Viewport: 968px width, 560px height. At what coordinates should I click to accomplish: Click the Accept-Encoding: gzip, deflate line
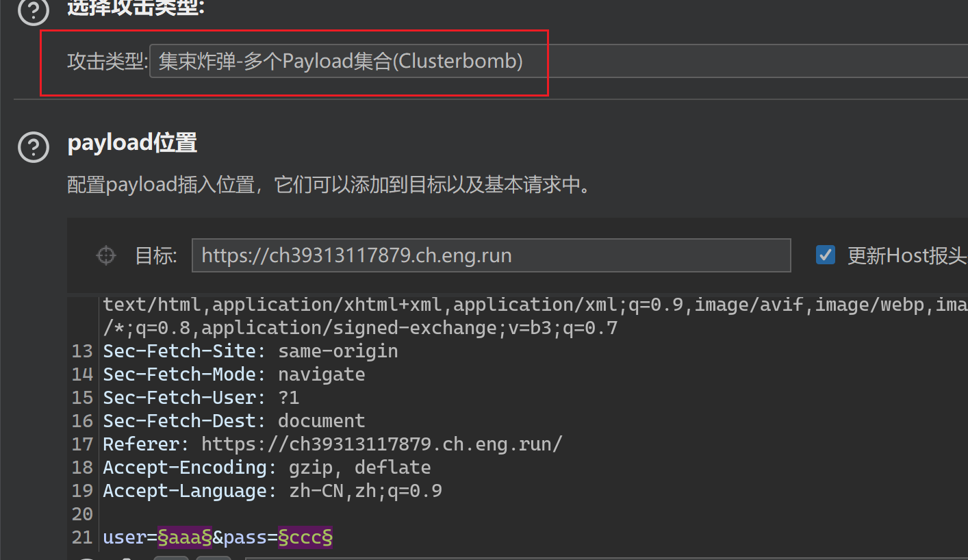point(267,468)
